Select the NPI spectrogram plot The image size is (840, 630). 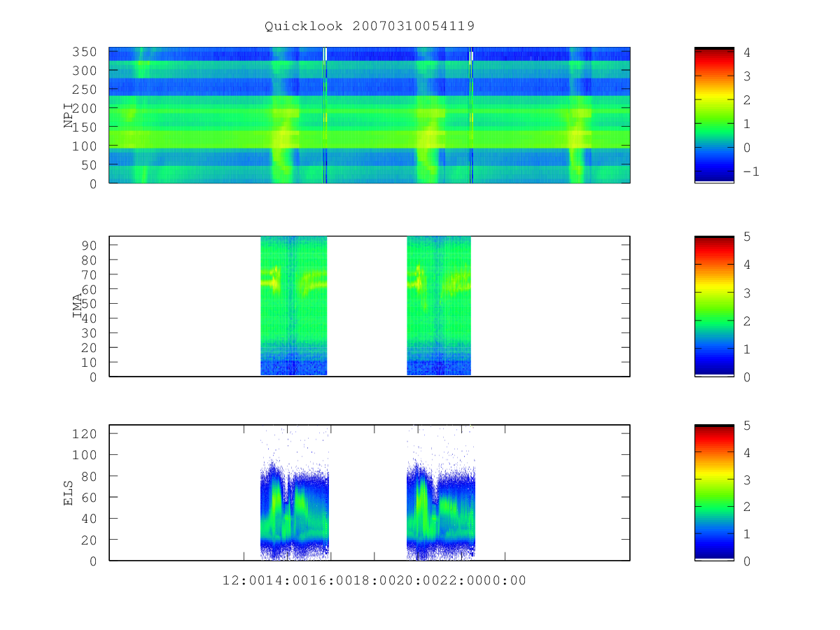pos(370,115)
